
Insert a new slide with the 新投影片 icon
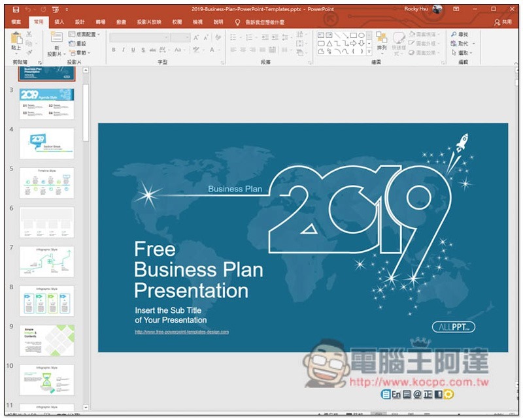[56, 37]
